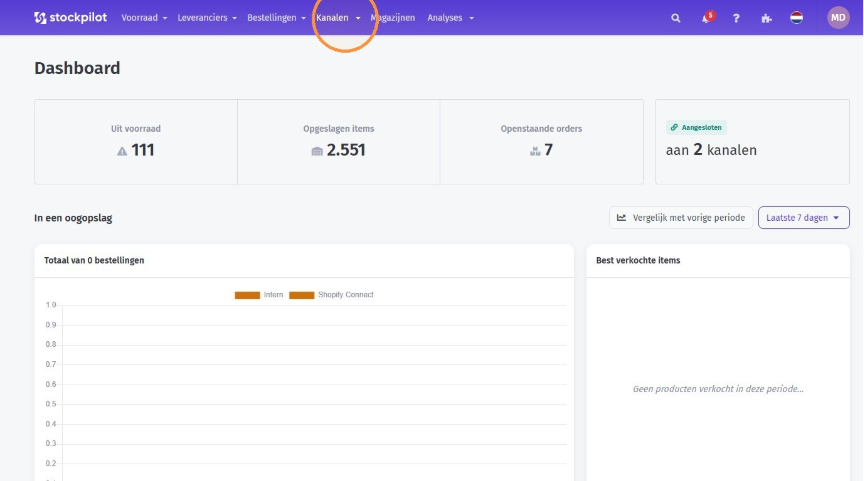Click the Stockpilot logo
The image size is (864, 481).
click(71, 18)
